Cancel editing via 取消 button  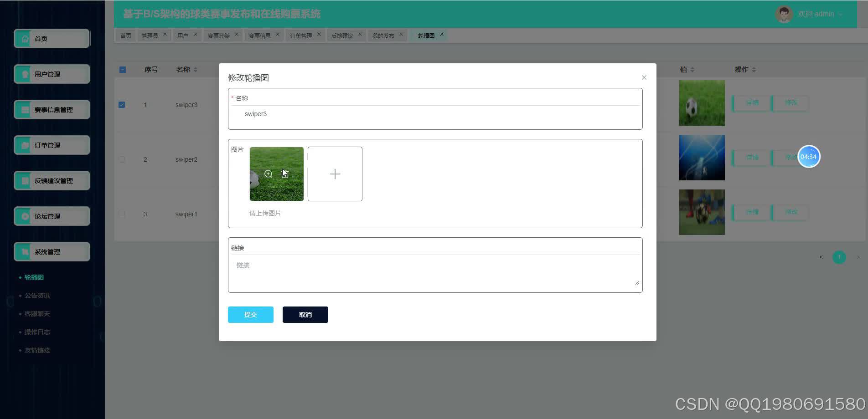tap(305, 314)
